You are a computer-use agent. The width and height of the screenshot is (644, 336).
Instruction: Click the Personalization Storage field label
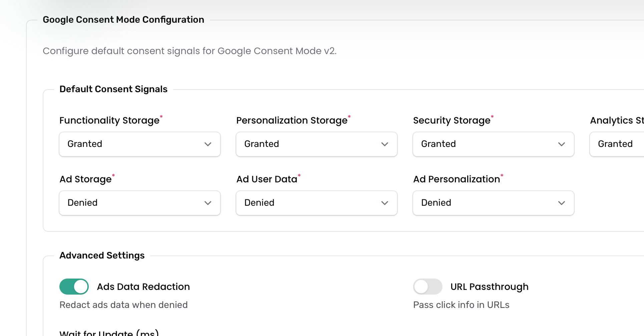pos(292,120)
